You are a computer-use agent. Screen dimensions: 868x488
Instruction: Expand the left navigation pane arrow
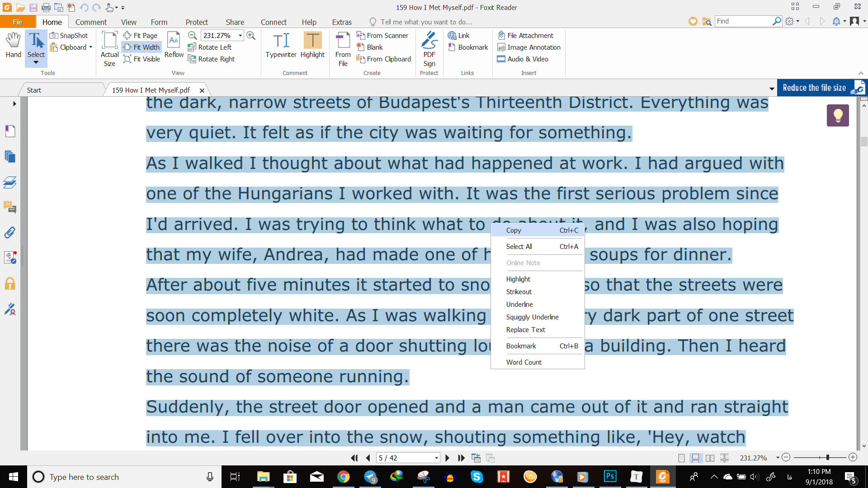pos(14,103)
